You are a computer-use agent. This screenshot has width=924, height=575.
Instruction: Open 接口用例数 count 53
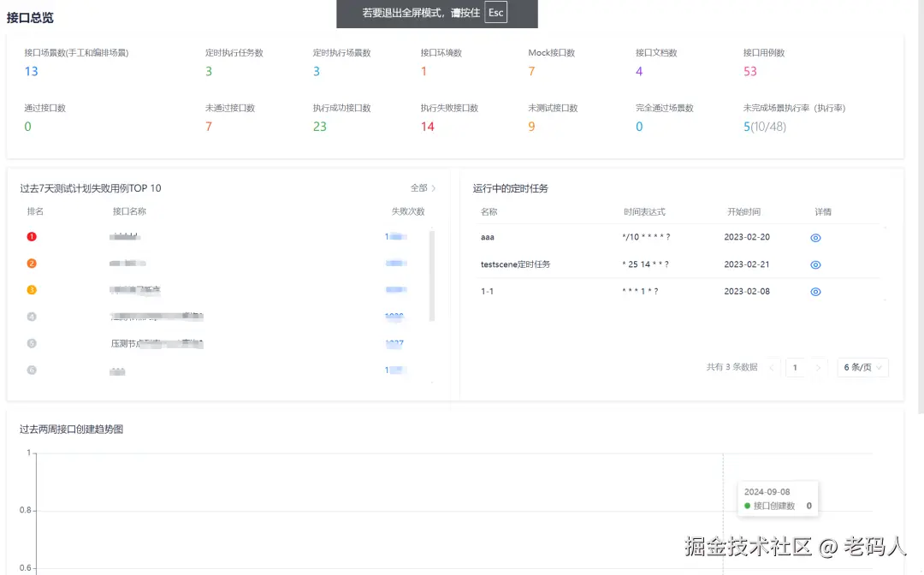pos(749,71)
